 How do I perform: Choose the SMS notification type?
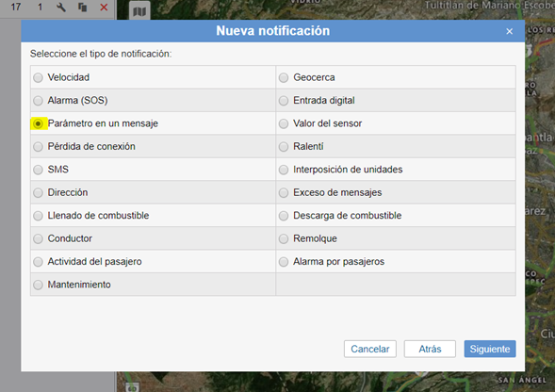[x=39, y=170]
